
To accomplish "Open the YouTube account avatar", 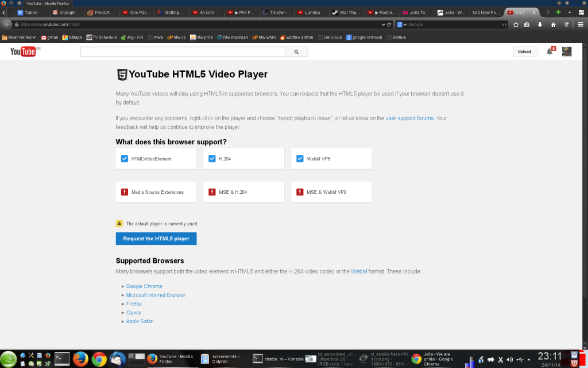I will (567, 51).
